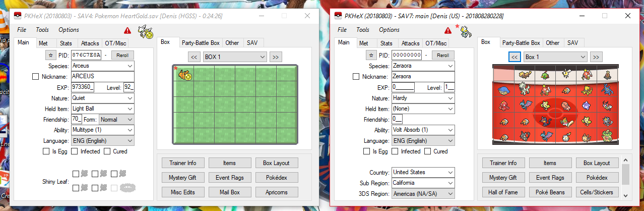
Task: Expand the Held Item dropdown showing Light Ball
Action: [x=102, y=109]
